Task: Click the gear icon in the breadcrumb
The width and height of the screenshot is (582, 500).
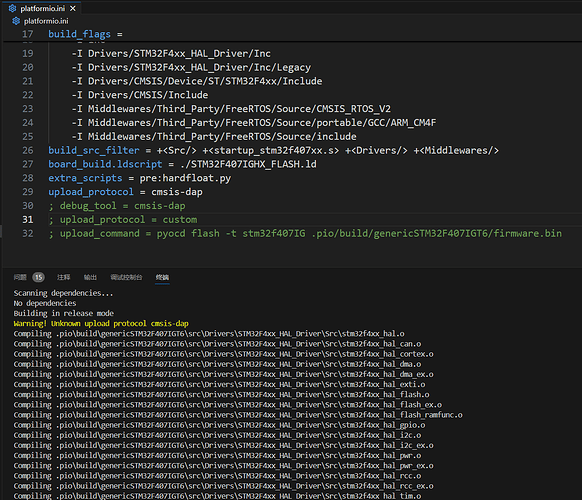Action: [16, 21]
